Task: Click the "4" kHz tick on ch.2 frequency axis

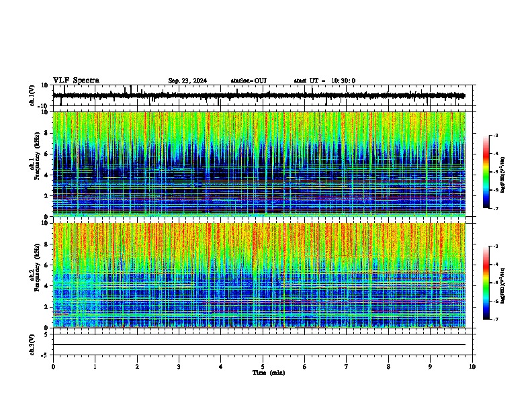Action: [x=46, y=286]
